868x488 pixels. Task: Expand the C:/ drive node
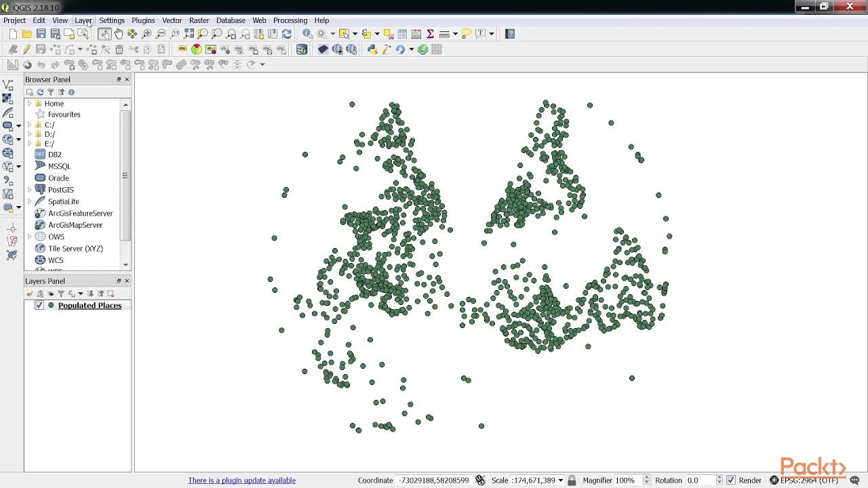point(29,125)
